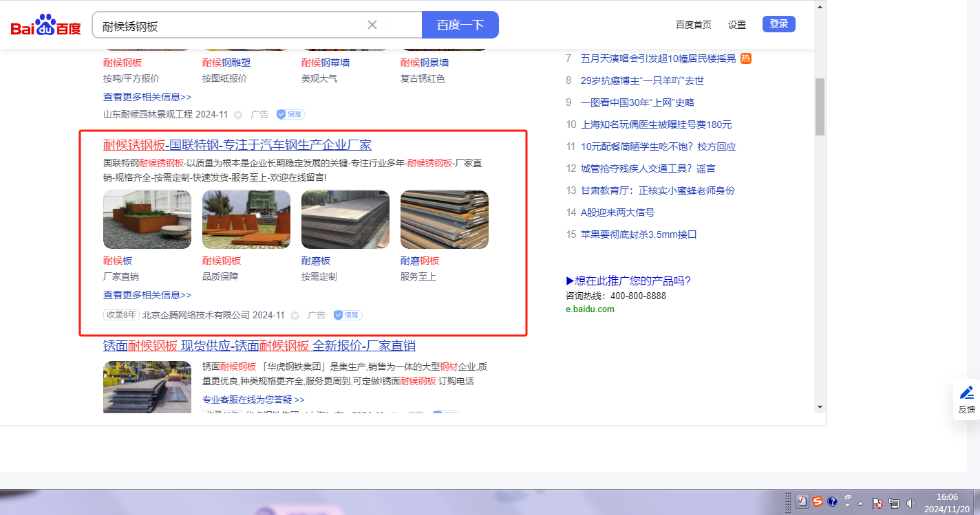Click the 百度一下 search button
Image resolution: width=980 pixels, height=515 pixels.
tap(460, 25)
